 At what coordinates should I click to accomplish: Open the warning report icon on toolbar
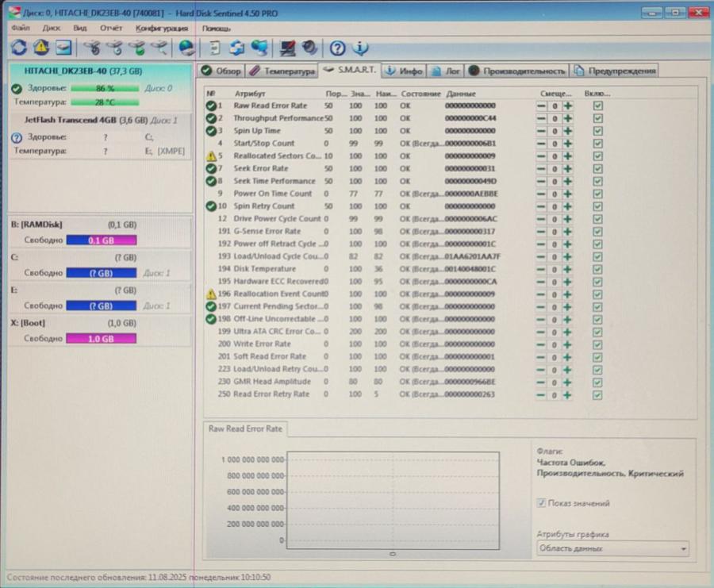click(40, 48)
